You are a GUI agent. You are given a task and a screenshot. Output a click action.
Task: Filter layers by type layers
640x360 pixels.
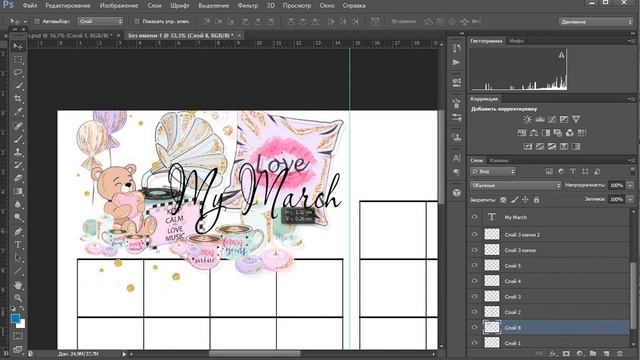pyautogui.click(x=573, y=171)
